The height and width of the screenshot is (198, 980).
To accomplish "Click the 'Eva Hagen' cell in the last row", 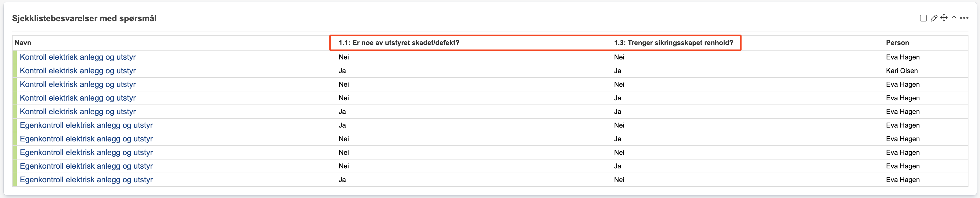I will pyautogui.click(x=903, y=180).
